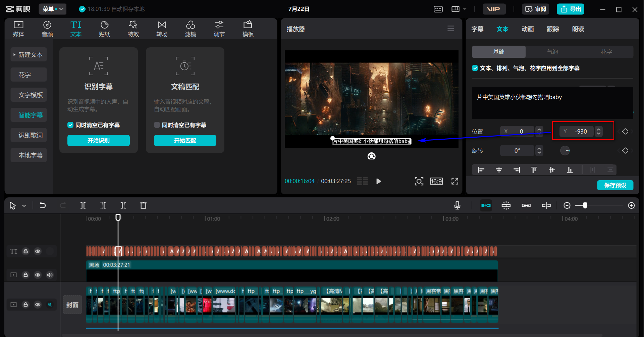Click the undo arrow icon
The height and width of the screenshot is (337, 644).
43,205
